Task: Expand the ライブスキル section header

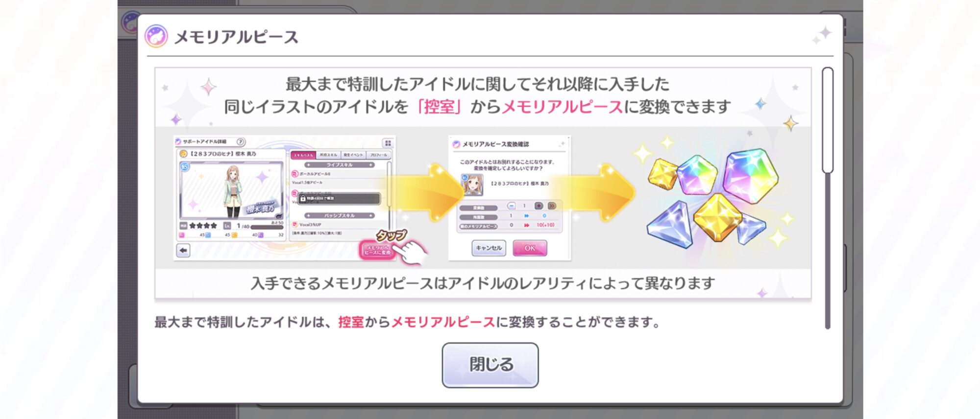Action: pos(340,165)
